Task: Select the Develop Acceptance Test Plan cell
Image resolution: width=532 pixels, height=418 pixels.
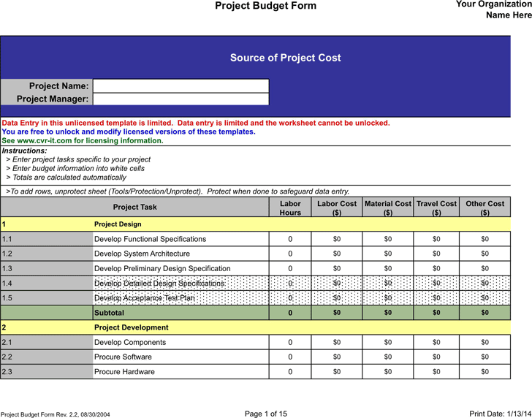Action: [180, 298]
